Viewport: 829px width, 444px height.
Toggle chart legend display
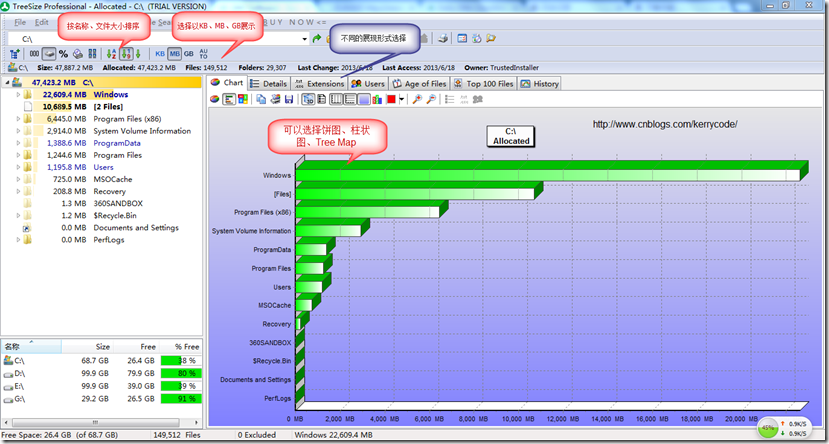tap(322, 99)
